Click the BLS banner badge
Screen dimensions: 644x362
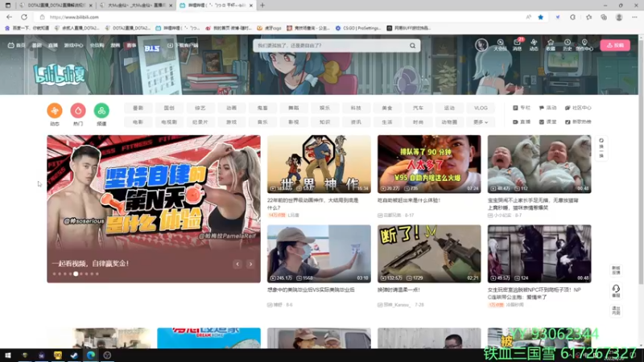(x=151, y=48)
